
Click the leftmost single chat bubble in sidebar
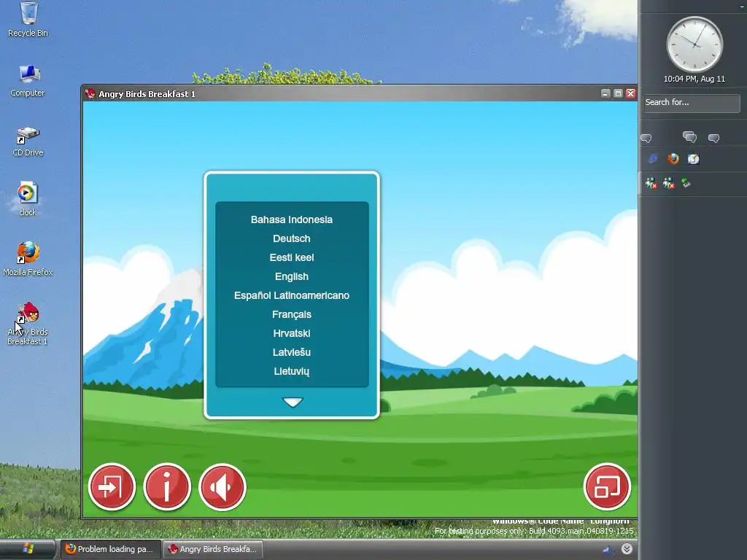pos(646,139)
